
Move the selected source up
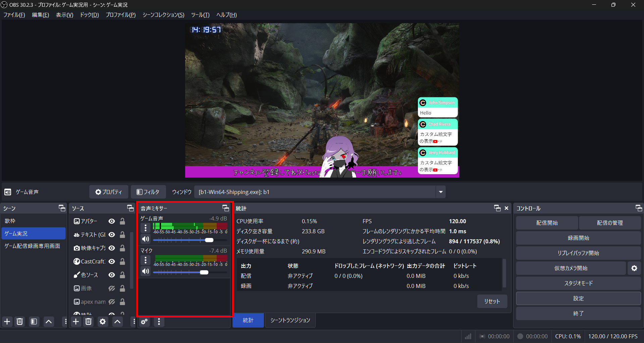(x=117, y=322)
